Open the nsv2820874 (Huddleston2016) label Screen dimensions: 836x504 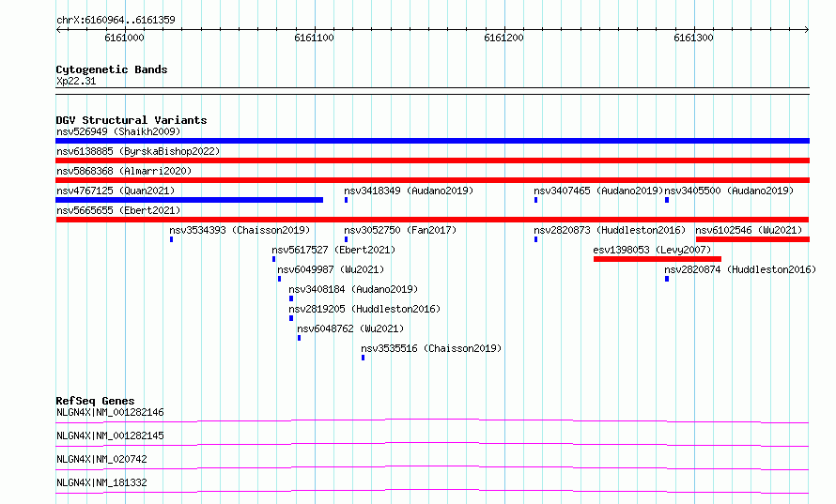740,269
